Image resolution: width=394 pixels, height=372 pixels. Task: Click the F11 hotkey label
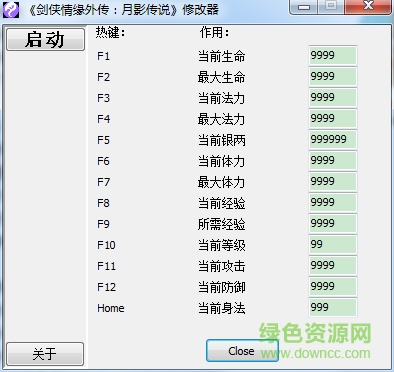[x=106, y=266]
